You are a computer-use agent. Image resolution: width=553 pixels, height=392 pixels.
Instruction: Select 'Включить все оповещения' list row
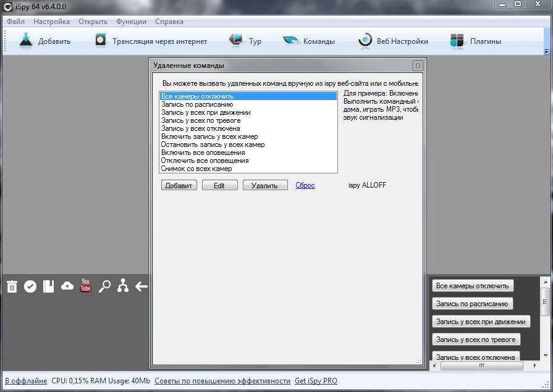tap(248, 152)
